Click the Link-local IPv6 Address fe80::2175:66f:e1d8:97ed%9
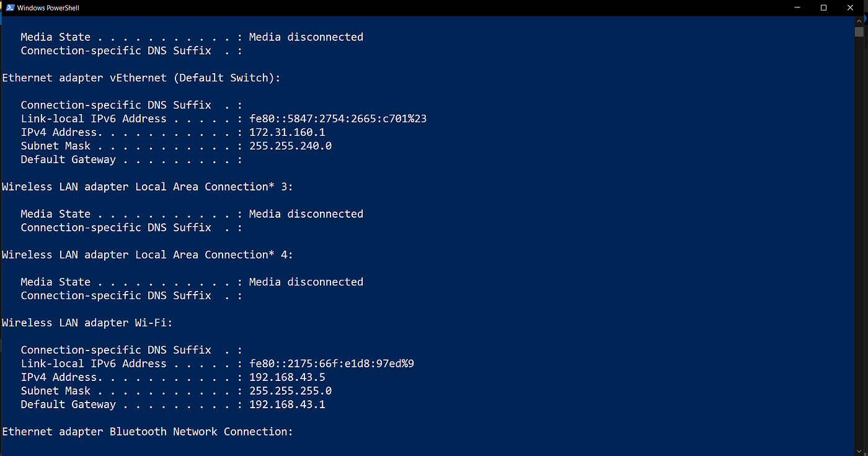Image resolution: width=868 pixels, height=456 pixels. [x=331, y=363]
